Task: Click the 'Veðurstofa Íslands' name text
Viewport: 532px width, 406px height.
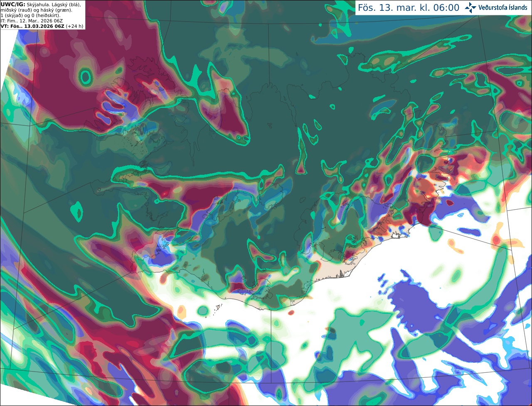Action: coord(503,7)
